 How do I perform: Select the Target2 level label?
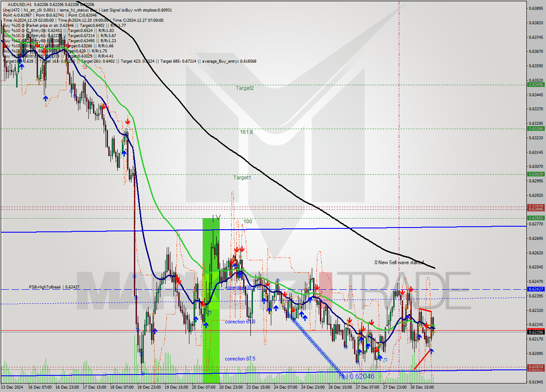point(245,88)
